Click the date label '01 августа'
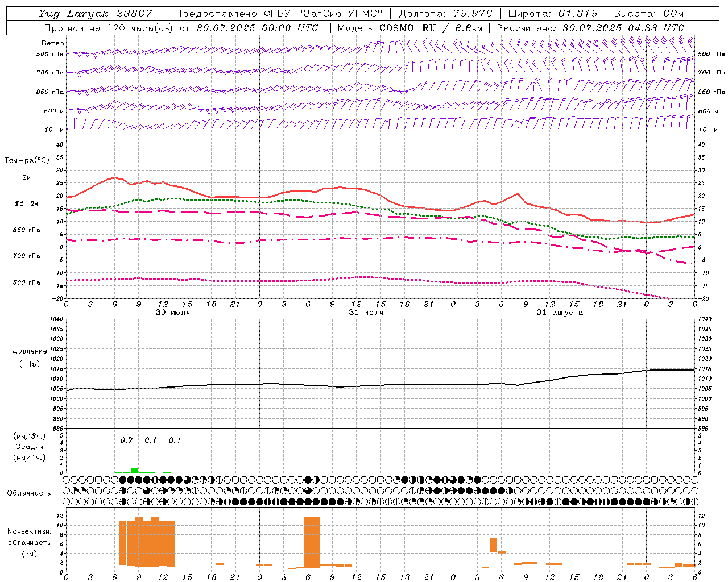The height and width of the screenshot is (582, 728). [x=560, y=313]
